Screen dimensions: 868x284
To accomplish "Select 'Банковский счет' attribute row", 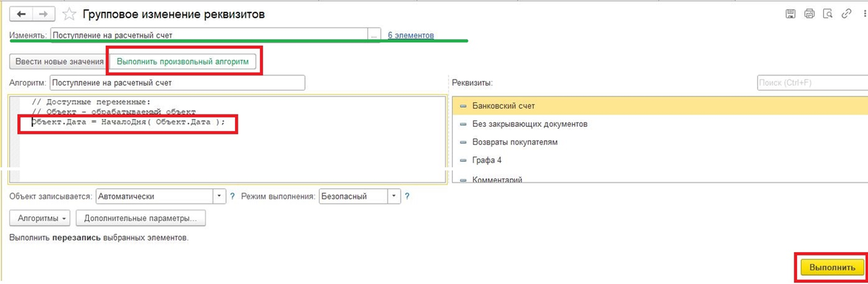I will coord(660,106).
